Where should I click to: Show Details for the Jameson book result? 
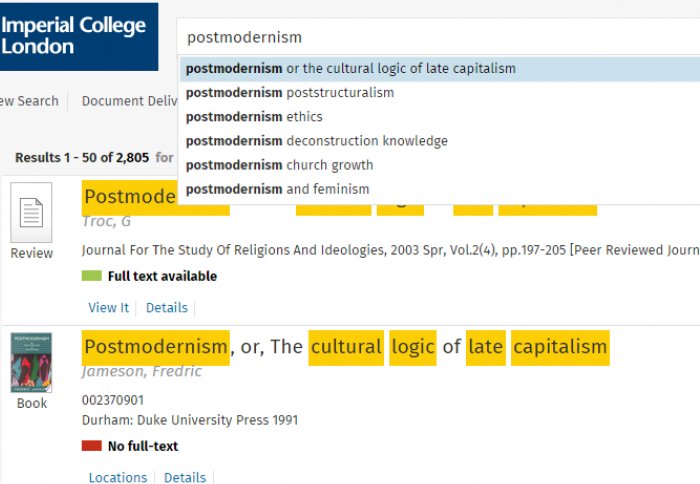point(185,478)
